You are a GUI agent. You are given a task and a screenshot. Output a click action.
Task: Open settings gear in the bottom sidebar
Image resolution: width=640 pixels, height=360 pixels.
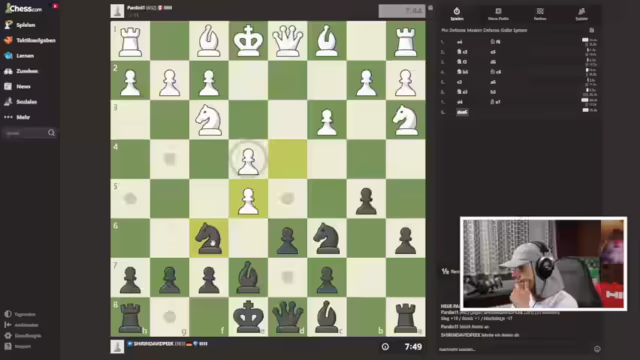[8, 336]
